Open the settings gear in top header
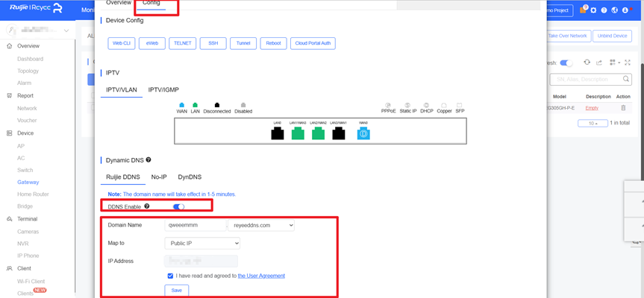Screen dimensions: 644x298 click(x=593, y=10)
